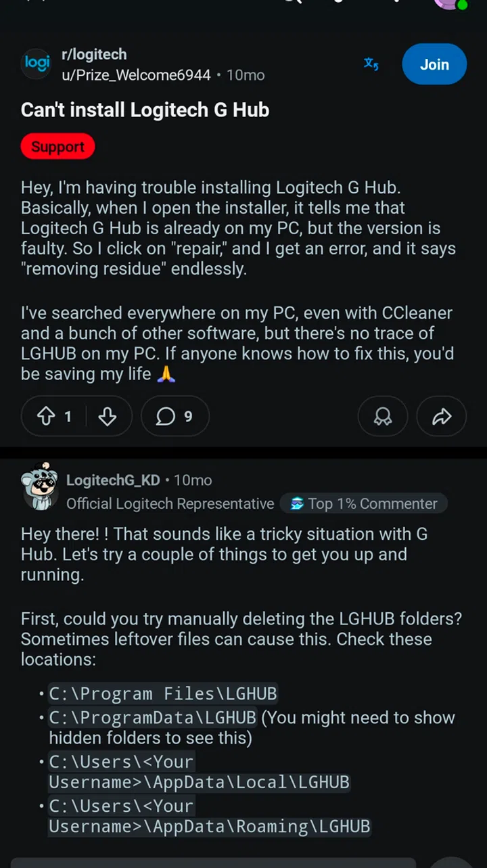487x868 pixels.
Task: Tap the Official Logitech Representative label
Action: point(169,503)
